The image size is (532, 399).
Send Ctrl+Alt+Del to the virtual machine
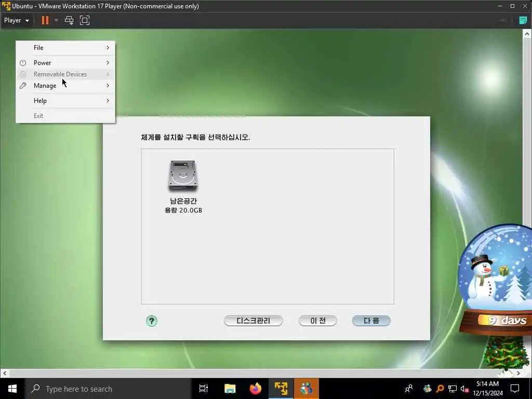point(69,20)
